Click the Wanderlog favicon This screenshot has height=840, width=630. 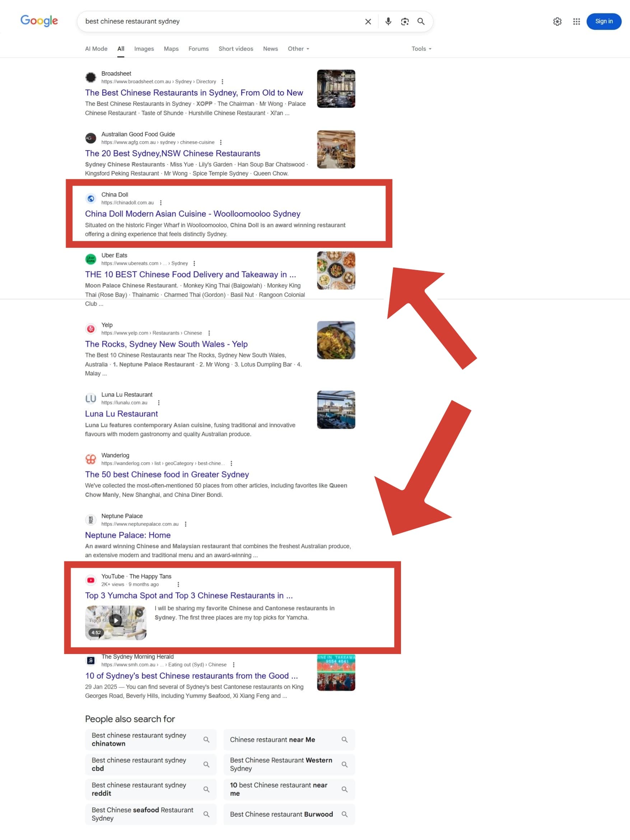pos(91,459)
